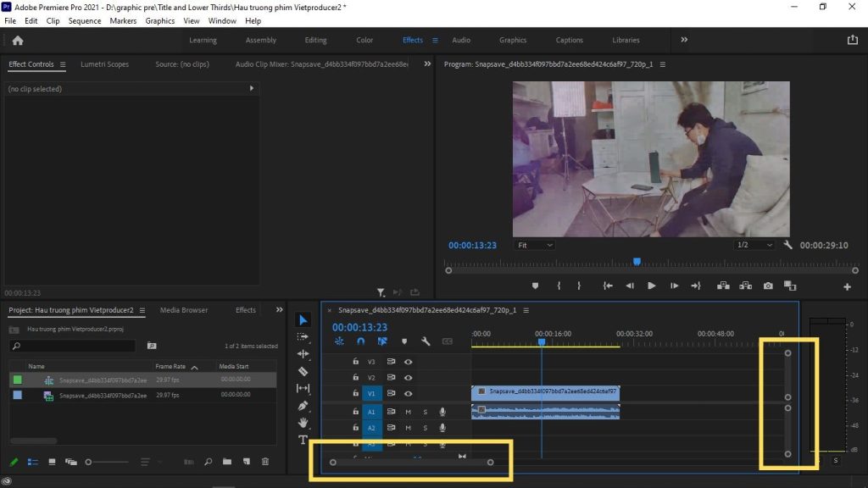Mute the A1 audio track
This screenshot has height=488, width=868.
tap(408, 412)
